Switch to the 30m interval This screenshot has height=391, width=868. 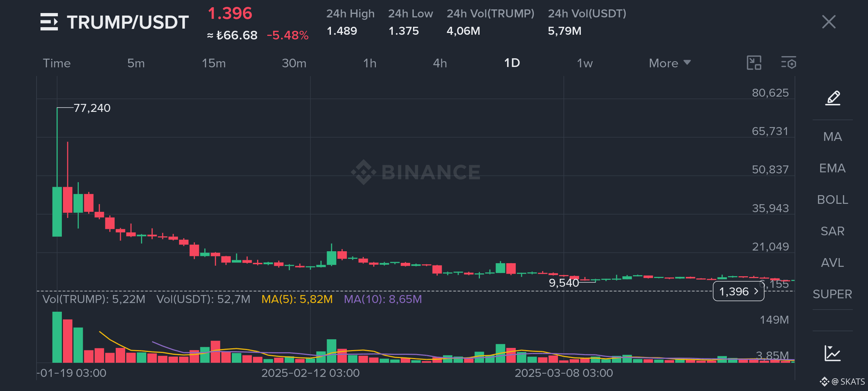point(294,63)
